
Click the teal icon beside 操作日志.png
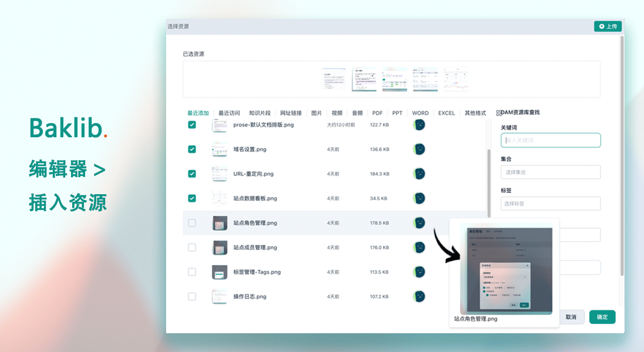pos(420,296)
